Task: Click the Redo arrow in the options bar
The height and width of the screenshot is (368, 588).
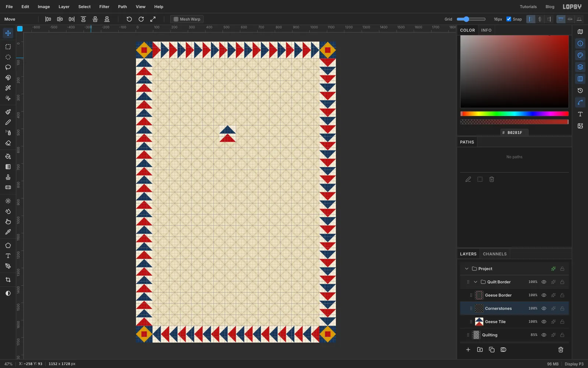Action: click(141, 19)
